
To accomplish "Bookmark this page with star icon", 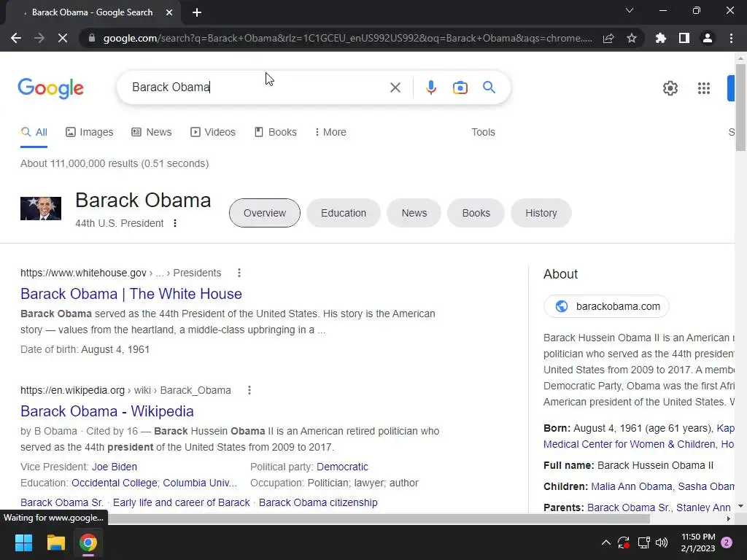I will [x=632, y=38].
